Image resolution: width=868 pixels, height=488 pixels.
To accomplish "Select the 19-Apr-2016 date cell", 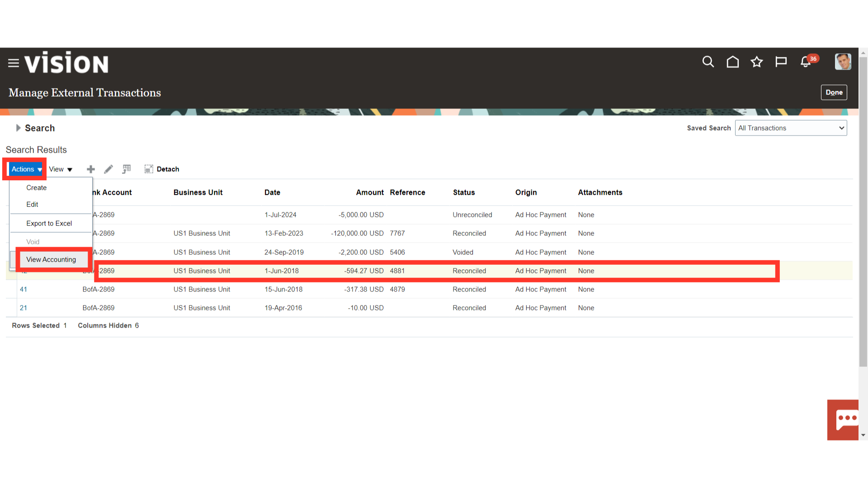I will [283, 308].
